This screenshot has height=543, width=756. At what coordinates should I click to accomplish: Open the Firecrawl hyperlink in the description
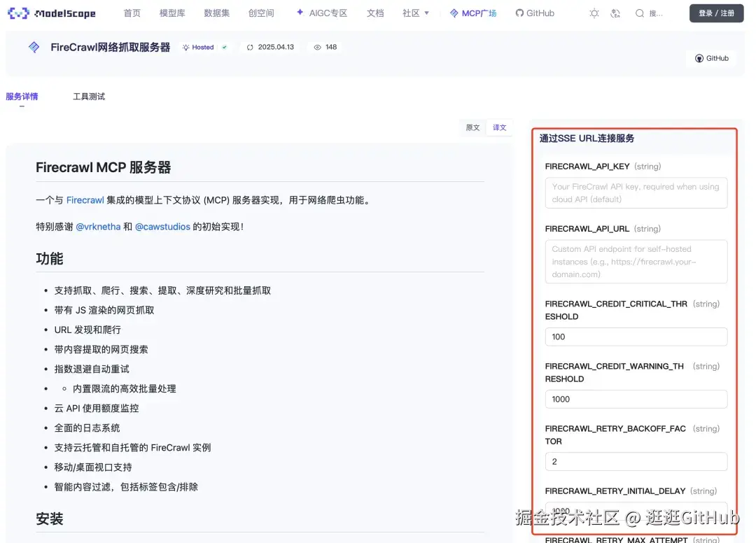pos(85,199)
